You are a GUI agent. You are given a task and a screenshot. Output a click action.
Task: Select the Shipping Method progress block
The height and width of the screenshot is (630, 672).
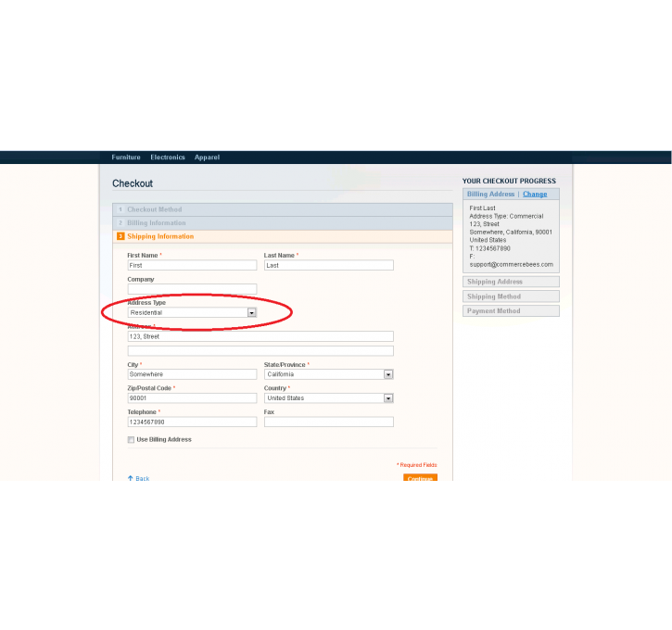[511, 296]
